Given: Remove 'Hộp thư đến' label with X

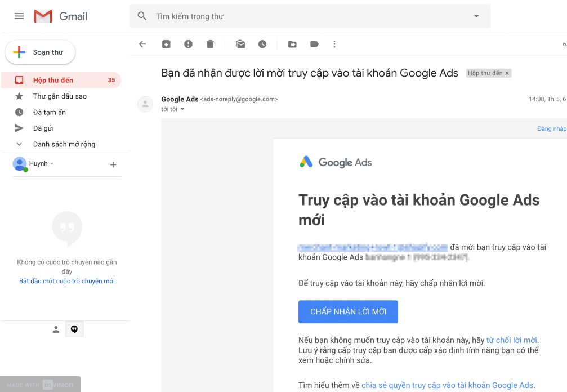Looking at the screenshot, I should (507, 73).
